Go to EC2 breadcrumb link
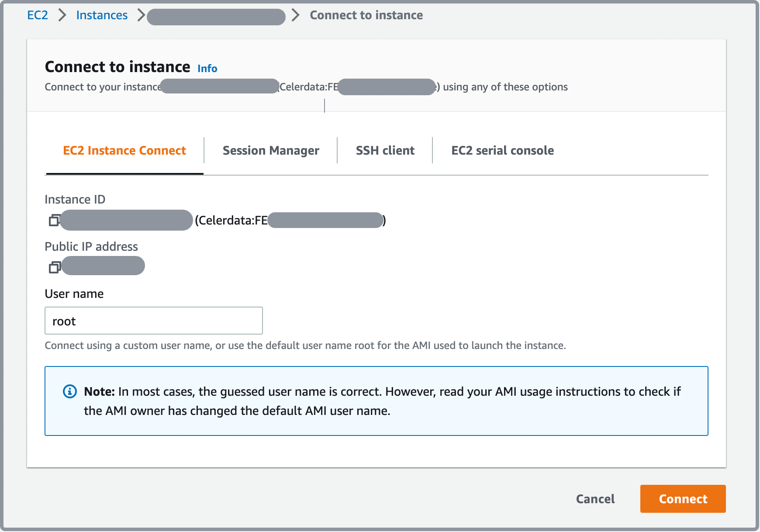This screenshot has width=760, height=532. point(38,15)
